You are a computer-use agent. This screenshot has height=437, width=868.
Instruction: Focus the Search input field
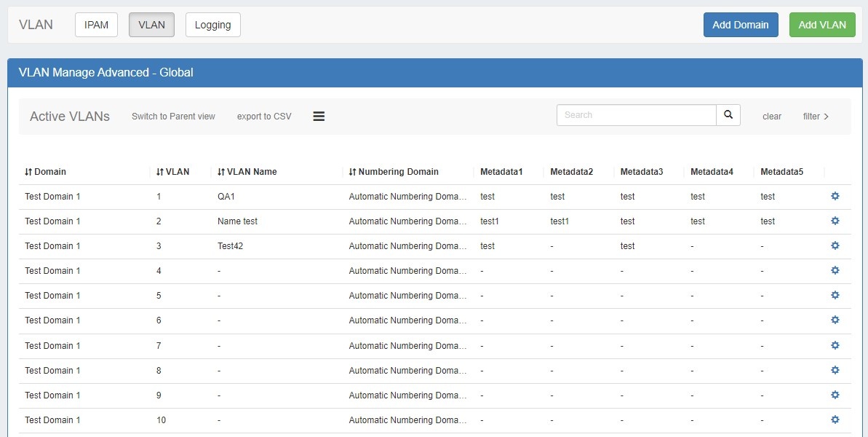point(636,115)
